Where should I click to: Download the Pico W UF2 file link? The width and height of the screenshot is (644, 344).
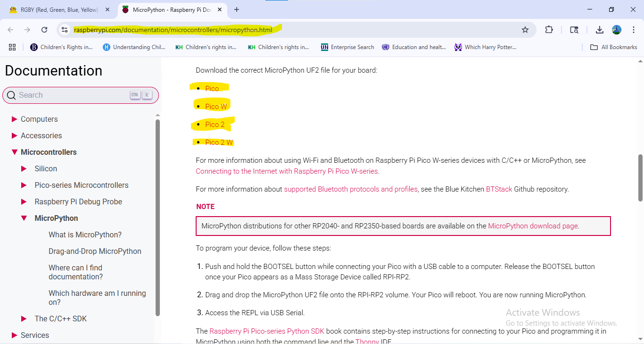point(216,107)
